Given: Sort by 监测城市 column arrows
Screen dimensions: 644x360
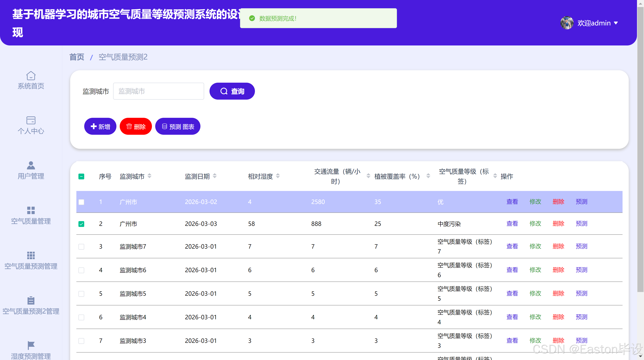Looking at the screenshot, I should click(x=149, y=176).
